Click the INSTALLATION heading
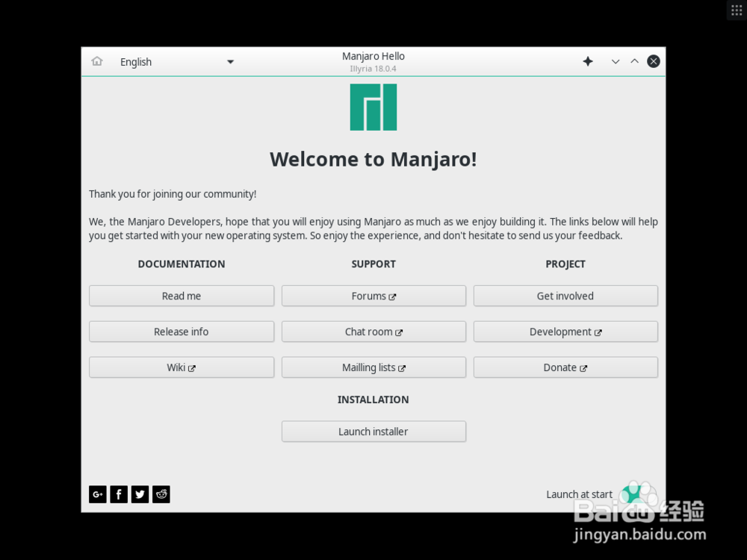The image size is (747, 560). (373, 399)
